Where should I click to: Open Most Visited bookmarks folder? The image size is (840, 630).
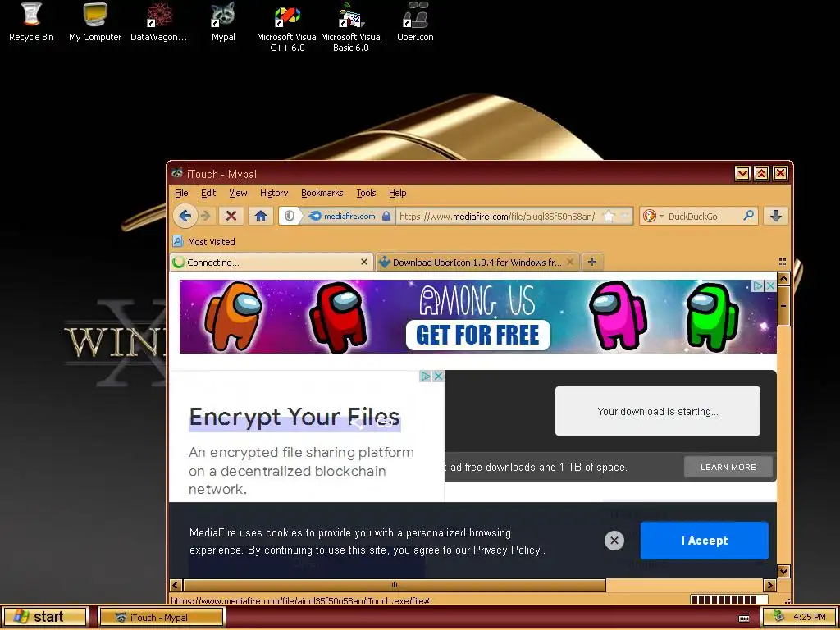[x=204, y=242]
